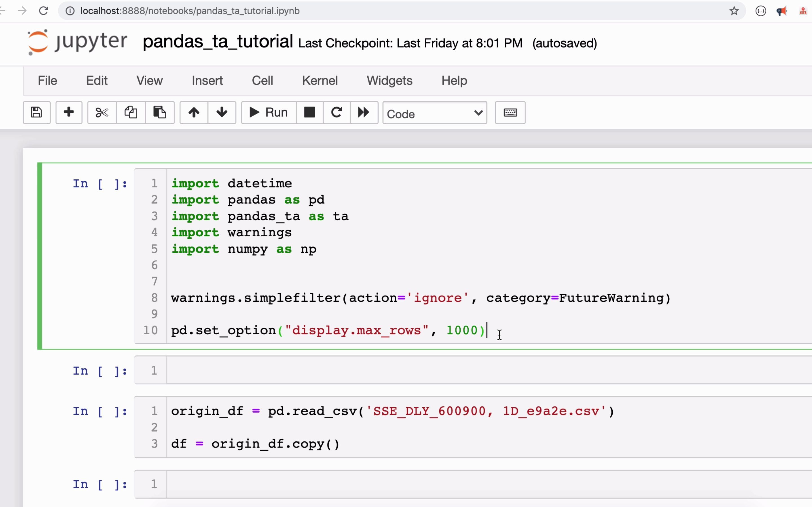The width and height of the screenshot is (812, 507).
Task: Interrupt the kernel with the stop icon
Action: (x=309, y=112)
